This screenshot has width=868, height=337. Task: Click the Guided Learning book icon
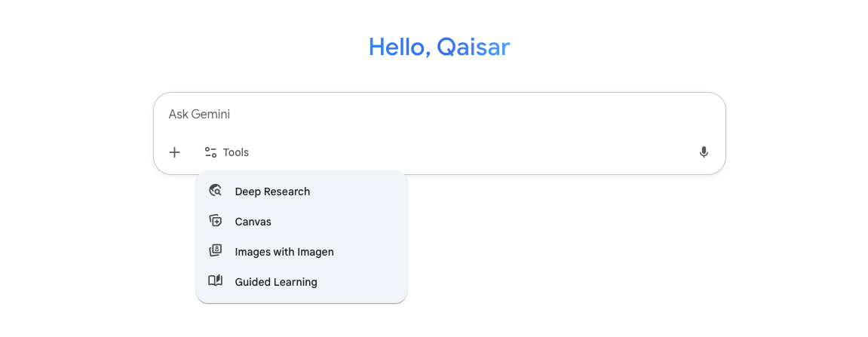216,281
